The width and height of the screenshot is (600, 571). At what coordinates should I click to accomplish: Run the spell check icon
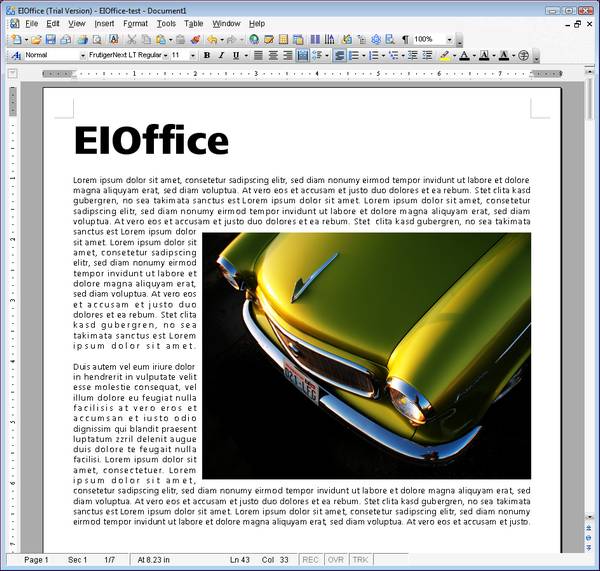point(113,39)
